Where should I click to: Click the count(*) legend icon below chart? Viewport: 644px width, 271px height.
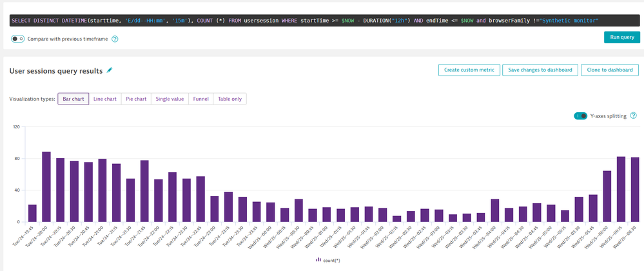[318, 260]
